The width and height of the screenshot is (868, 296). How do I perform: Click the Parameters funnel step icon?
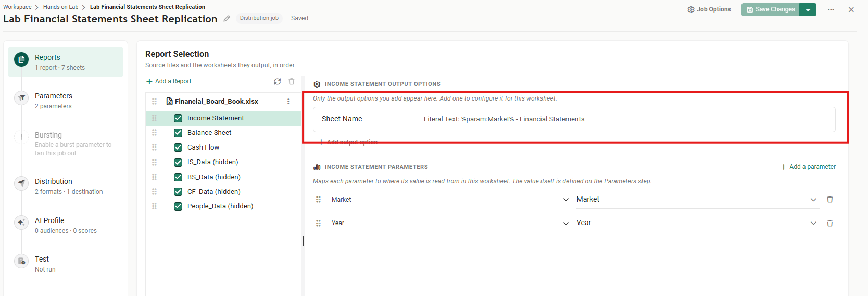click(21, 97)
